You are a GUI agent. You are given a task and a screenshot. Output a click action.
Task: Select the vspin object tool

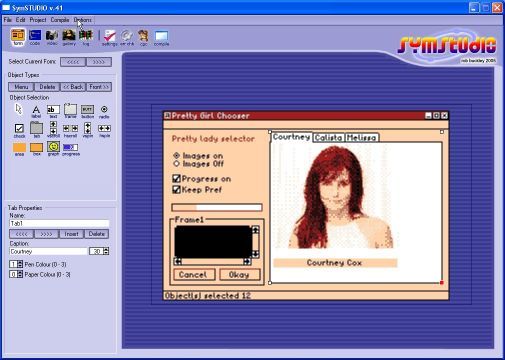[x=87, y=130]
